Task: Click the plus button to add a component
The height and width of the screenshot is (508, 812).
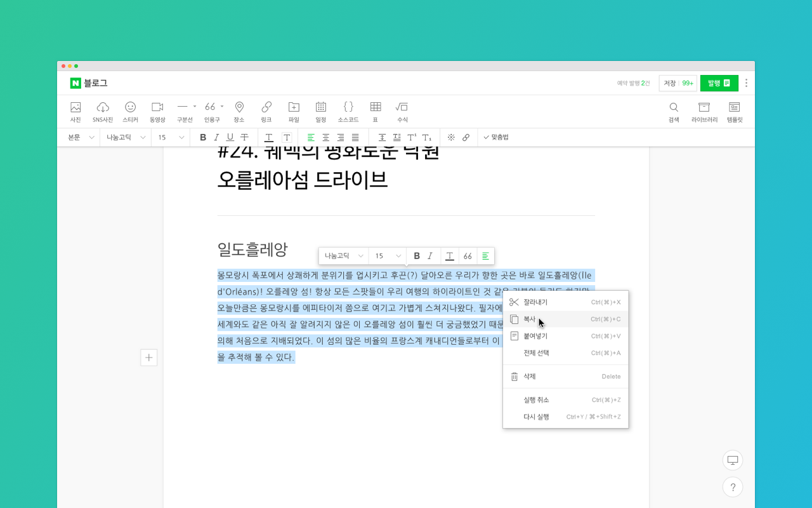Action: coord(148,358)
